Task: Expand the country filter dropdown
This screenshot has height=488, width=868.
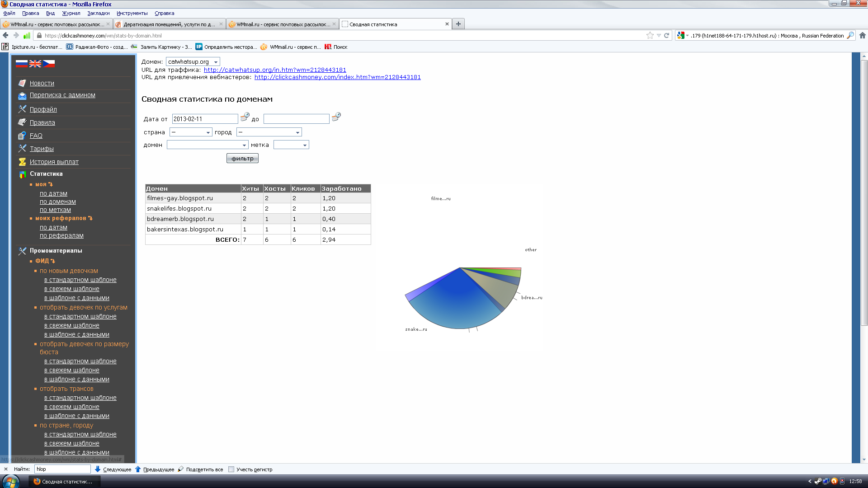Action: [190, 132]
